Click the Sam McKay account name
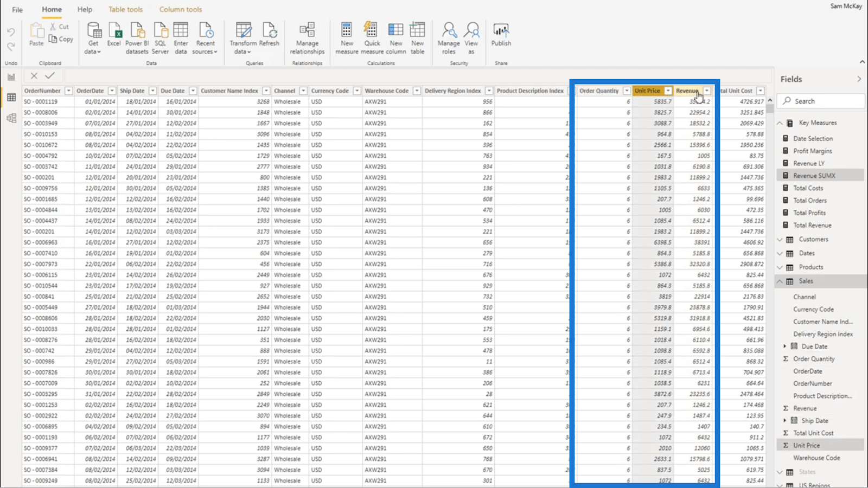The image size is (868, 488). (846, 7)
